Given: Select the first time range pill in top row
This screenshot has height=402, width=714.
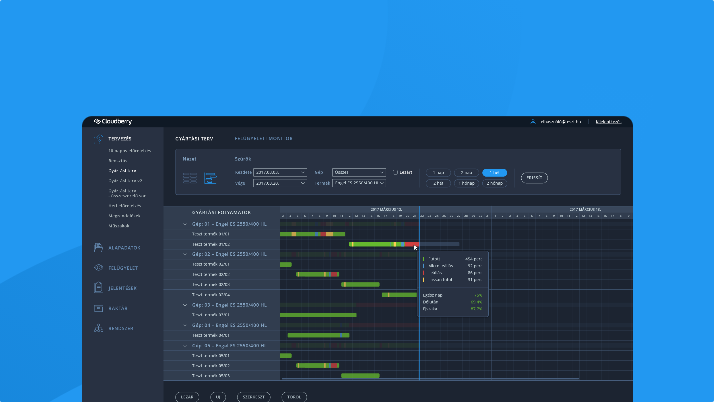Looking at the screenshot, I should pyautogui.click(x=438, y=172).
